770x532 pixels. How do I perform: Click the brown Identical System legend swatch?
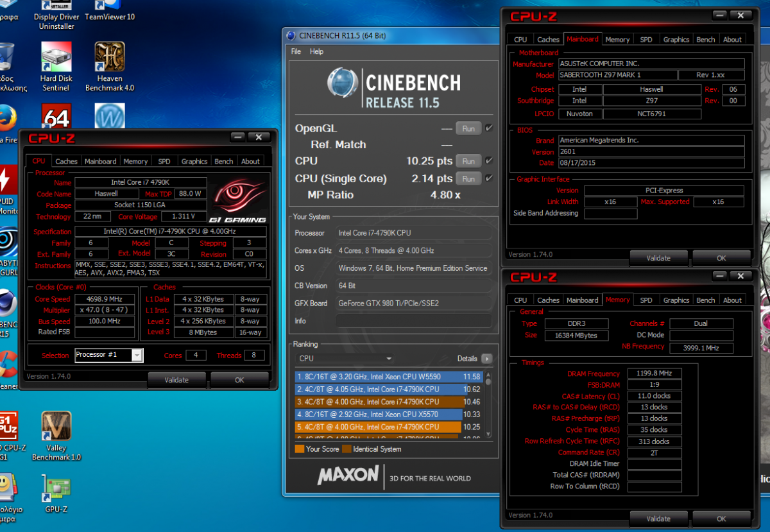point(346,449)
